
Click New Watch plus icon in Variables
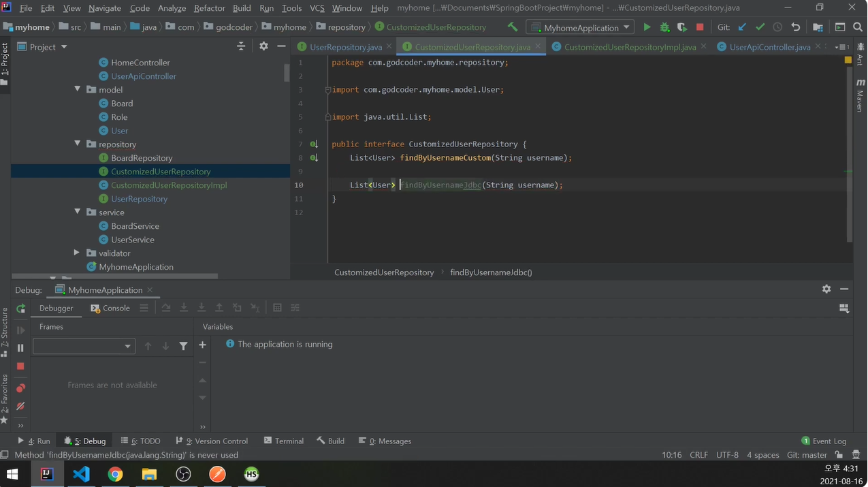pos(202,345)
